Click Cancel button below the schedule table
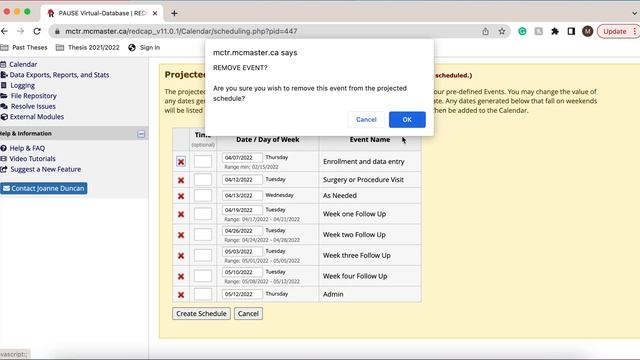This screenshot has width=640, height=360. (x=248, y=313)
